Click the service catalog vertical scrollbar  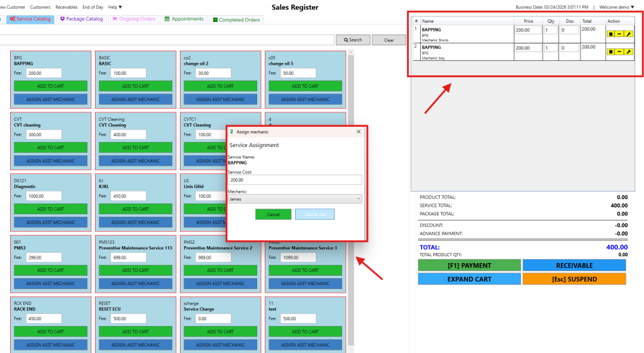(351, 188)
